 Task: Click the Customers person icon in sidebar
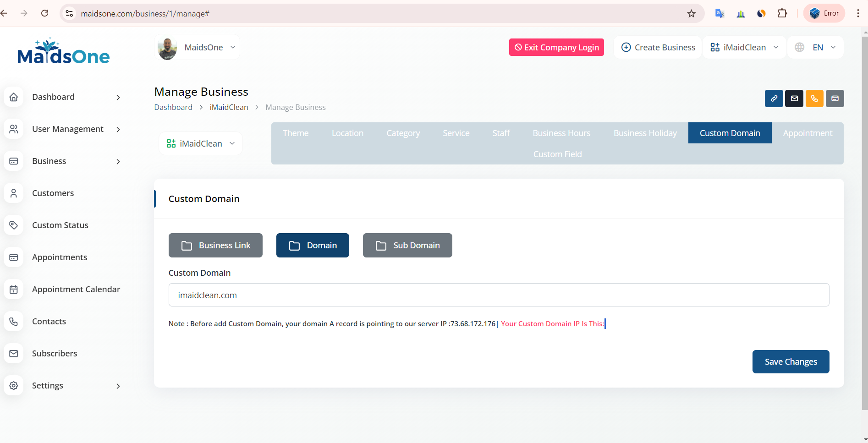(x=14, y=193)
